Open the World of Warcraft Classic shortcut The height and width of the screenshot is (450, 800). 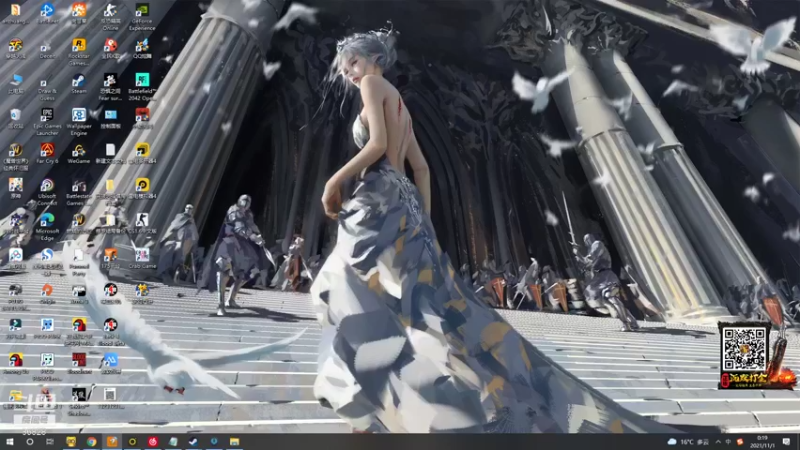point(15,157)
